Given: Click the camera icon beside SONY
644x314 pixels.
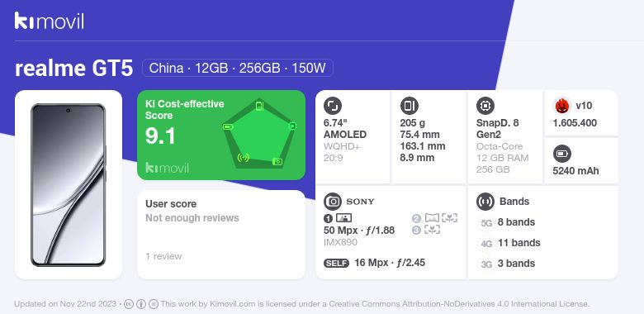Looking at the screenshot, I should pyautogui.click(x=332, y=202).
